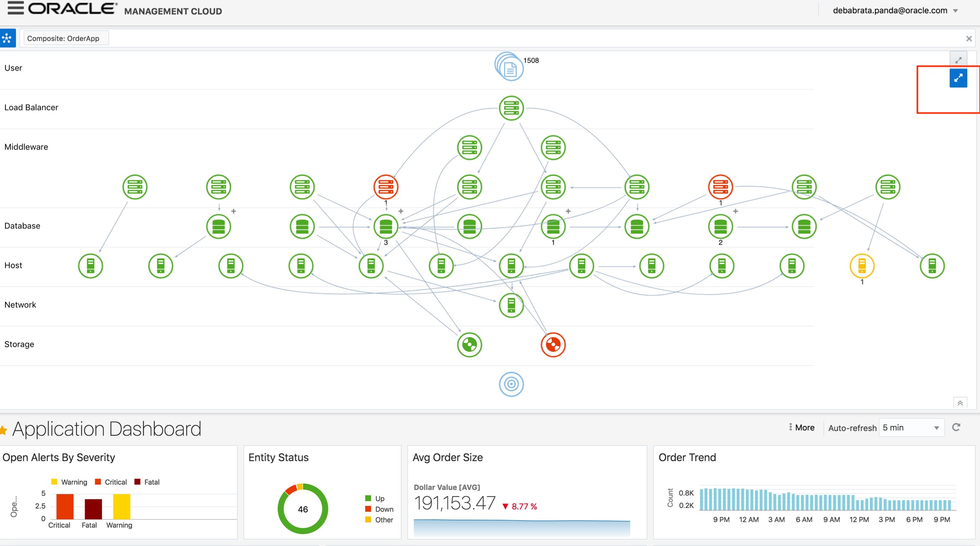The width and height of the screenshot is (980, 546).
Task: Click the blue expand topology button
Action: 958,78
